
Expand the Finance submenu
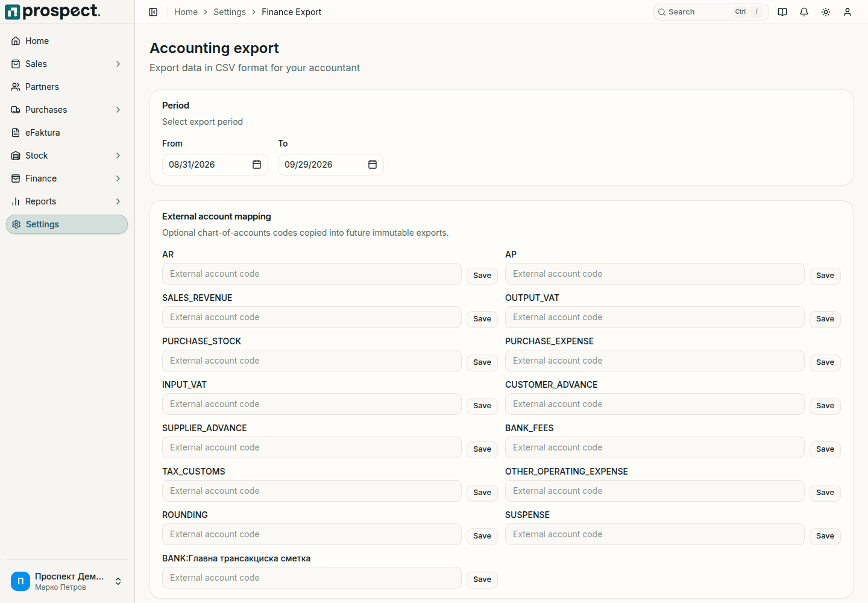pyautogui.click(x=118, y=178)
